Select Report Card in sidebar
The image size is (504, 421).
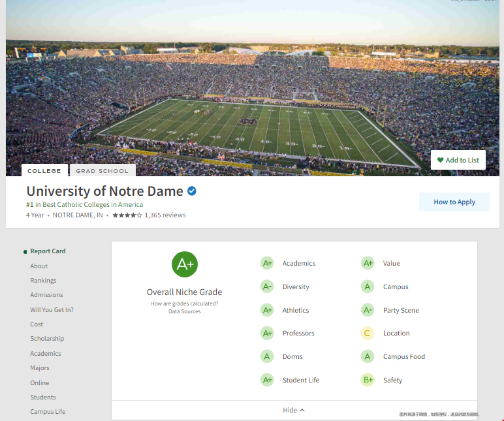48,251
